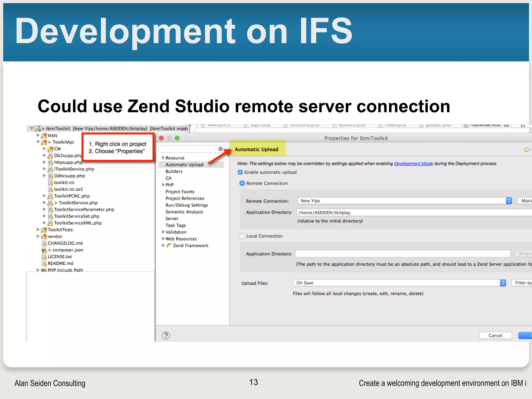This screenshot has width=532, height=399.
Task: Click the Zend Framework icon in properties
Action: [169, 245]
